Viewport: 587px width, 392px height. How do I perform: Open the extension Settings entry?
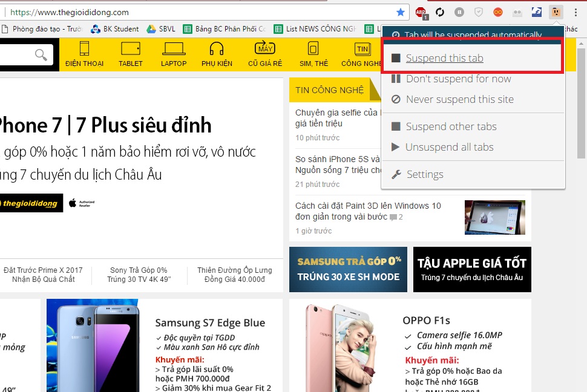click(473, 174)
